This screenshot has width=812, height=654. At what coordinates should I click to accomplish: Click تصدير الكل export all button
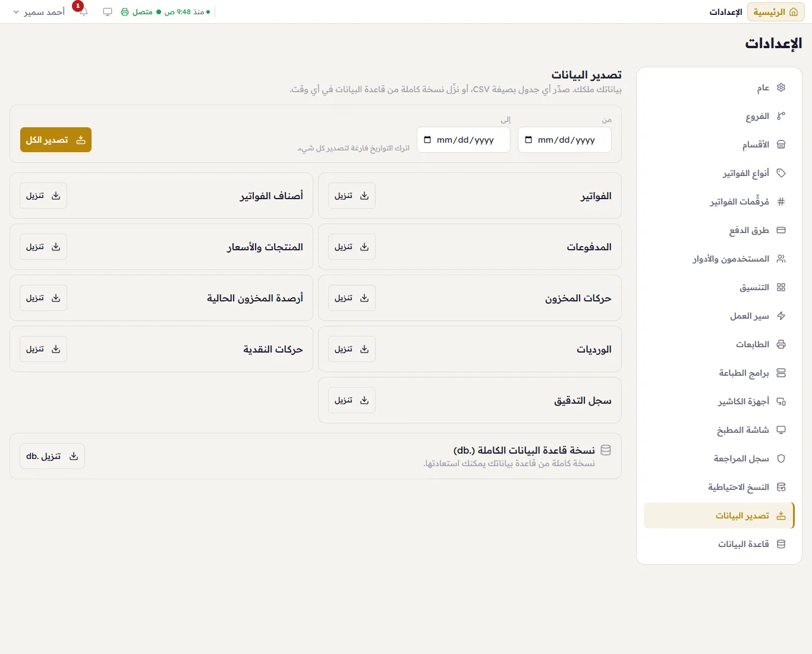tap(56, 140)
